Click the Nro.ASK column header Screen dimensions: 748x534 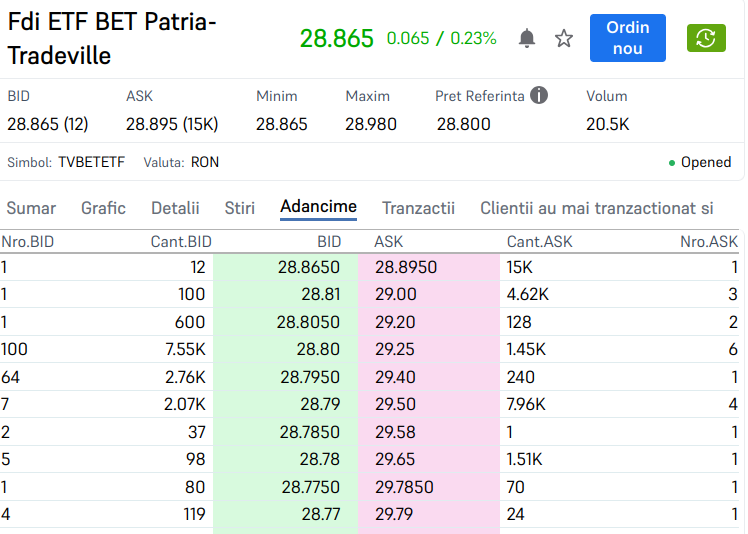click(x=709, y=241)
